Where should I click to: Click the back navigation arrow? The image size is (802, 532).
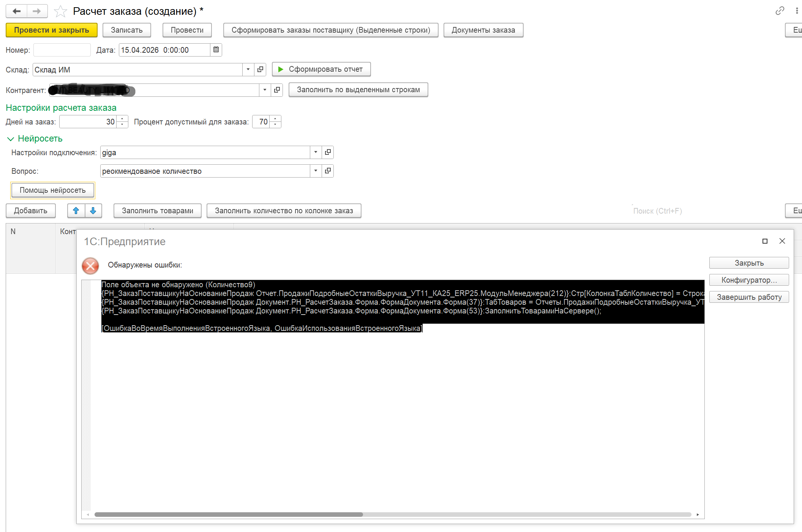[x=16, y=11]
